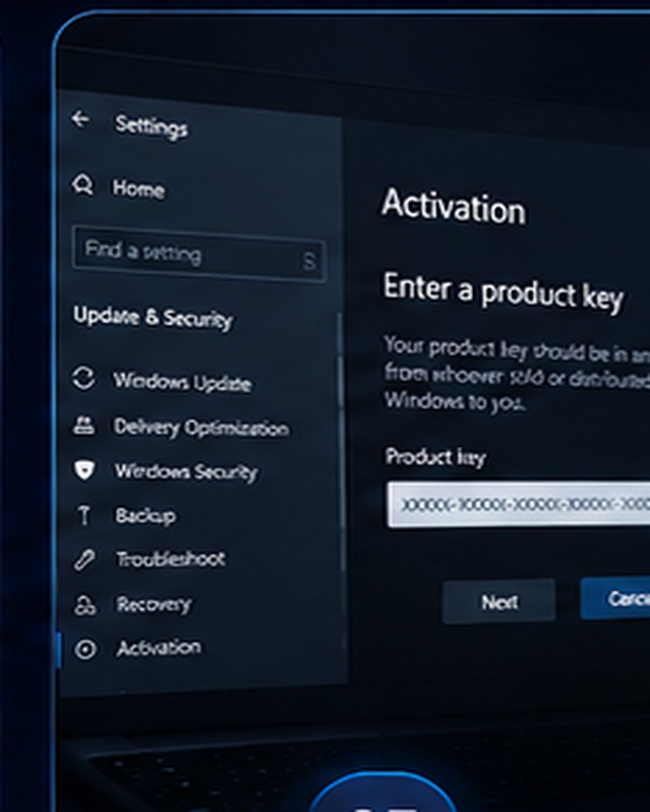Click the Windows Update sync icon
Image resolution: width=650 pixels, height=812 pixels.
(x=84, y=378)
